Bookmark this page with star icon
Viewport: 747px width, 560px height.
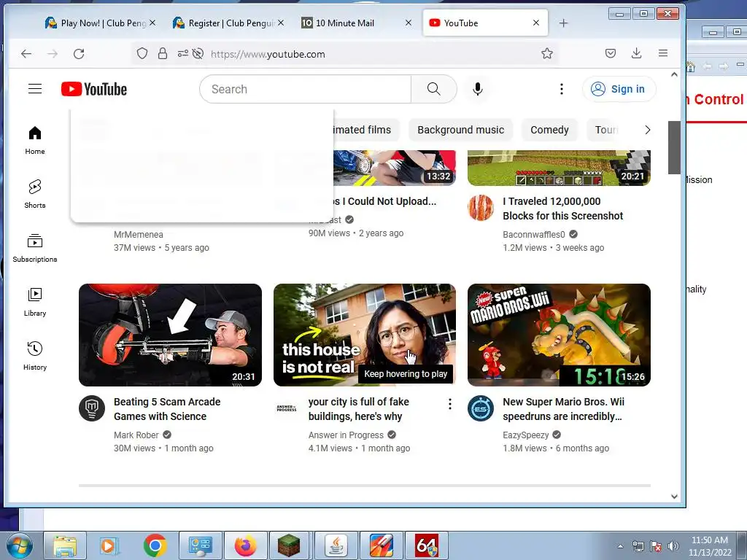[547, 53]
